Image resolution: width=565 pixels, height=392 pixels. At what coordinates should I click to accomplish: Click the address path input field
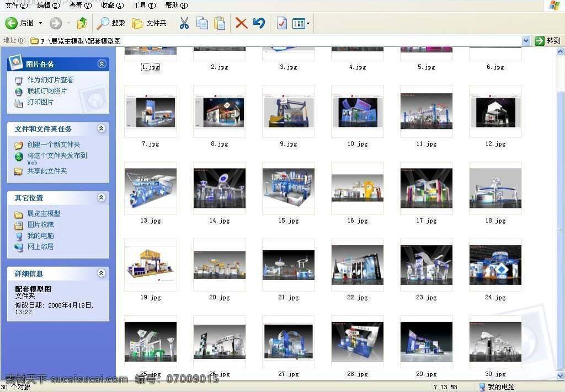pyautogui.click(x=275, y=41)
